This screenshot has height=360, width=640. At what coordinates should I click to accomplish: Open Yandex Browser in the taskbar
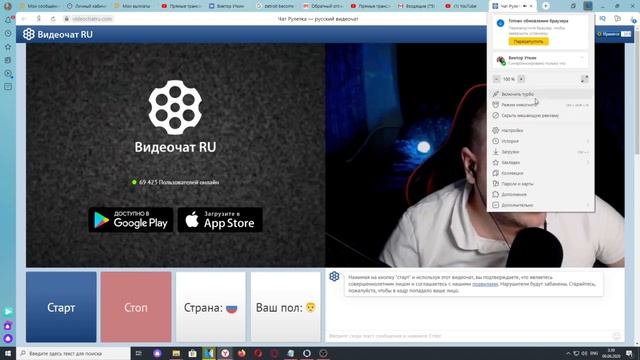225,353
